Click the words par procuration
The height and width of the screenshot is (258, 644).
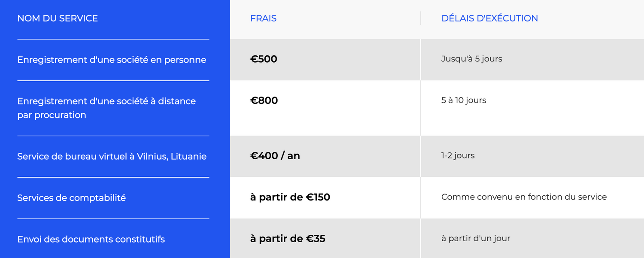click(x=52, y=115)
